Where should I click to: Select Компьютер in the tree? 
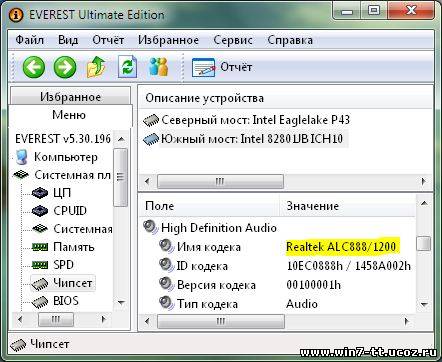click(x=66, y=157)
